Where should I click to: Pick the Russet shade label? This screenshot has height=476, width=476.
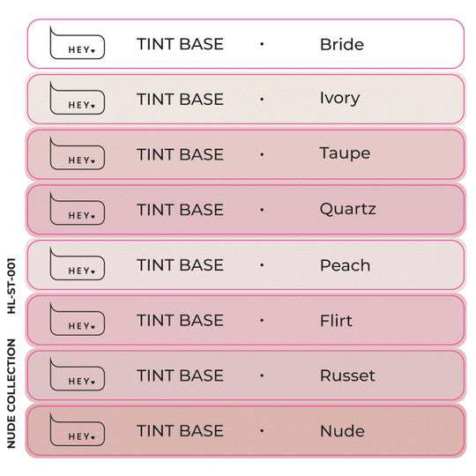coord(348,376)
